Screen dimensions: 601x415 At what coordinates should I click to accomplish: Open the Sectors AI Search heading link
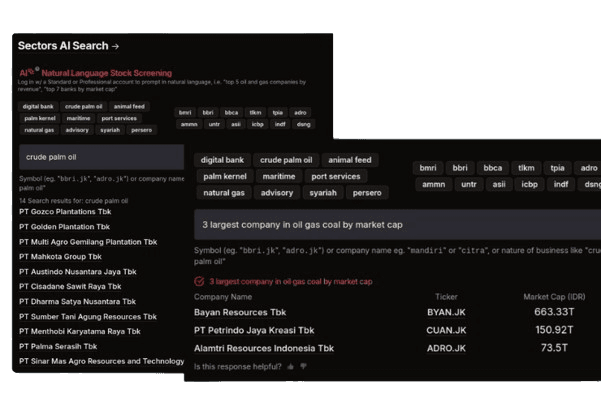pos(68,46)
